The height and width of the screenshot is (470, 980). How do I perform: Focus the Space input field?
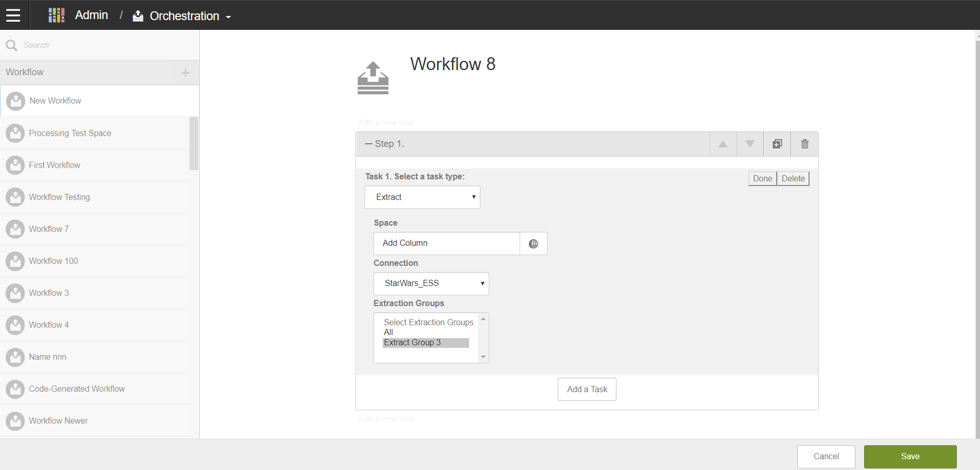tap(446, 244)
